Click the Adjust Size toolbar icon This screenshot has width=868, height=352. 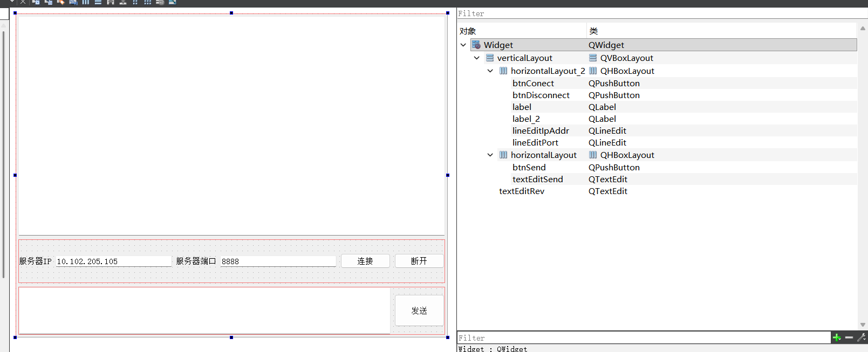173,2
